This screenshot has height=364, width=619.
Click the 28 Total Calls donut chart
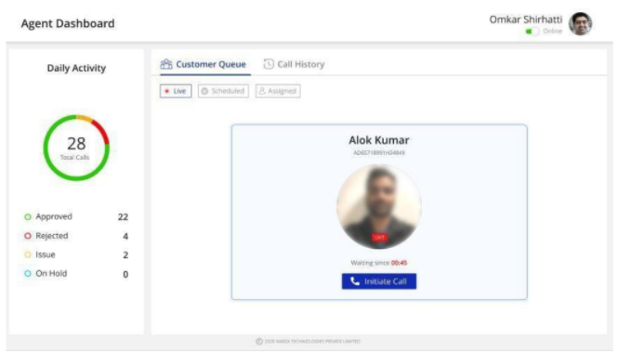[76, 148]
